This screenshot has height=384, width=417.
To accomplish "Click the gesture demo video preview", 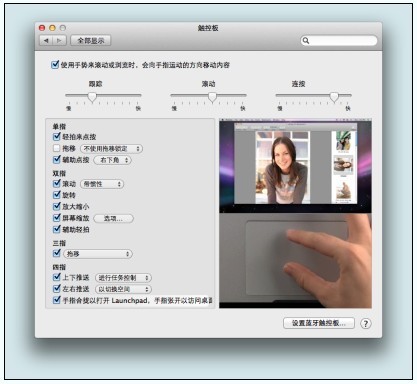I will (x=295, y=213).
